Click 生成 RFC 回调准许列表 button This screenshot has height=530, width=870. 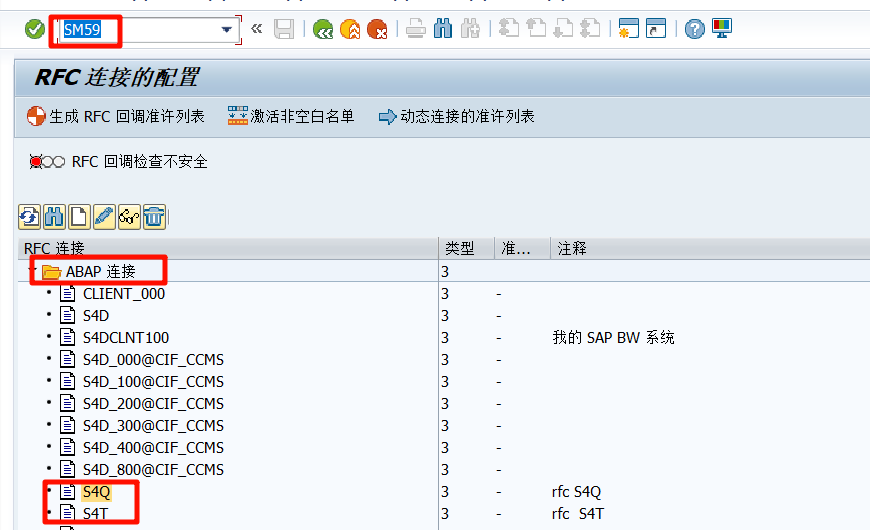point(116,117)
